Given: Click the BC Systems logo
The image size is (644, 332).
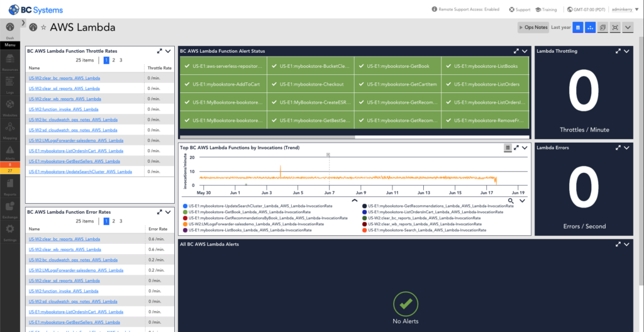Looking at the screenshot, I should pyautogui.click(x=36, y=9).
